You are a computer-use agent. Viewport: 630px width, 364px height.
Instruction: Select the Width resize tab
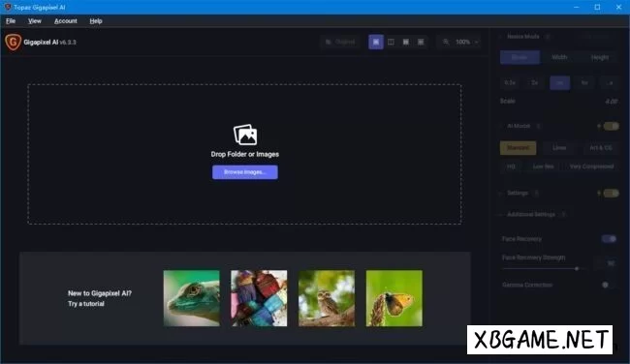click(x=559, y=57)
